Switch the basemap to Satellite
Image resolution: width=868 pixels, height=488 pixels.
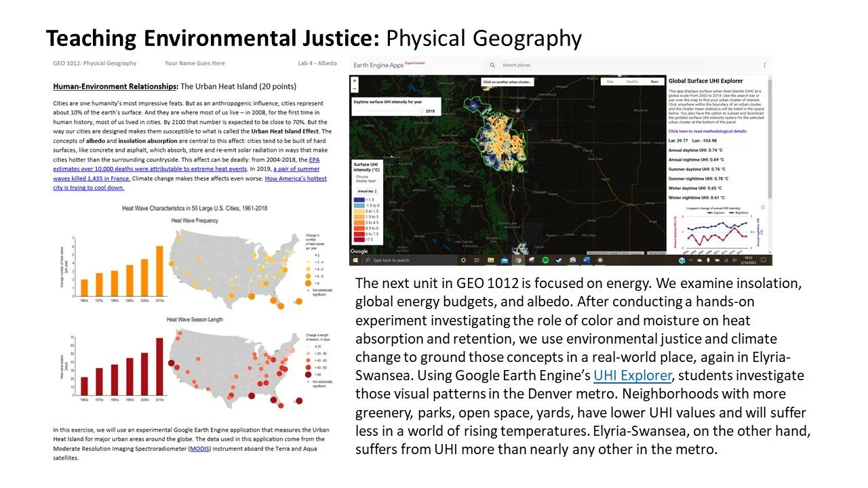click(631, 81)
